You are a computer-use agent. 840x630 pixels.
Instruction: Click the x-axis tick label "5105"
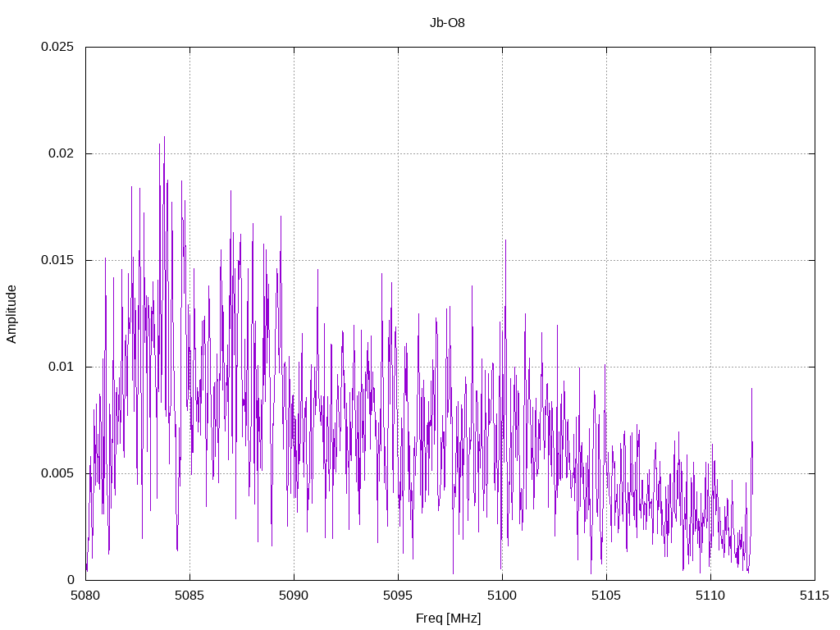pos(606,596)
